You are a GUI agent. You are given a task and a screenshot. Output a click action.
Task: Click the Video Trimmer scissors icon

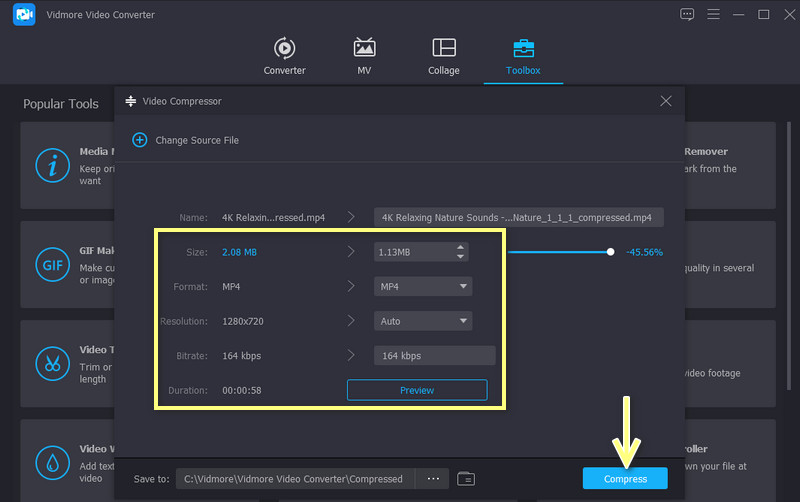[51, 363]
